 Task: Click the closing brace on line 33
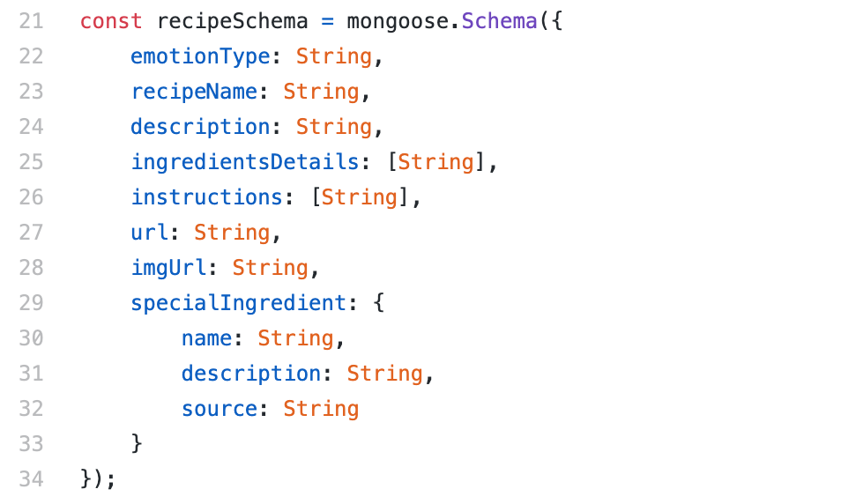click(137, 444)
